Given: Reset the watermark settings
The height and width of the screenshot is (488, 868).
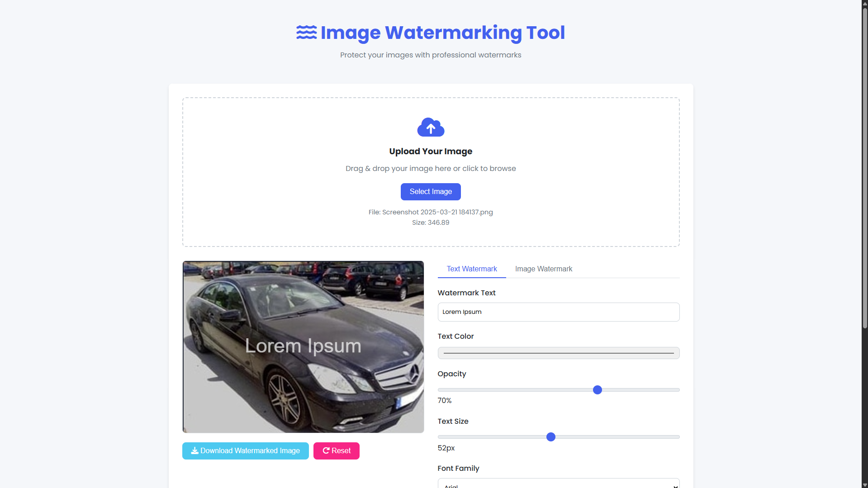Looking at the screenshot, I should coord(336,451).
